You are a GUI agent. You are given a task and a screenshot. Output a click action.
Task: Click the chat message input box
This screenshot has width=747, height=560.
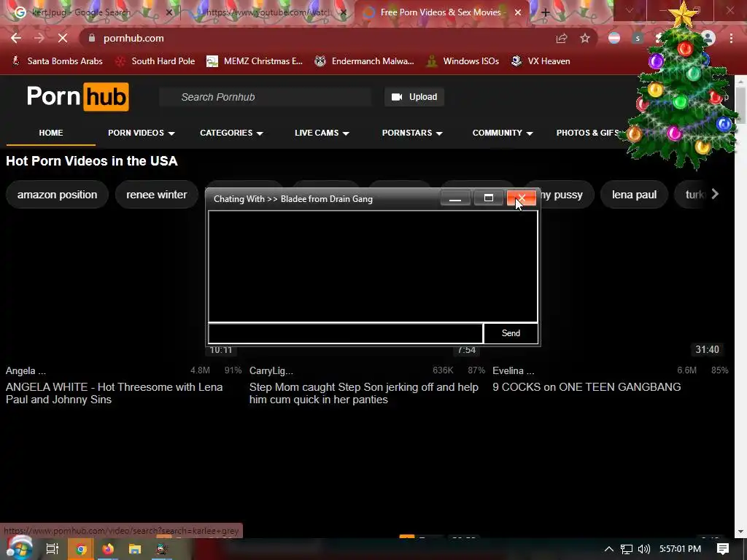click(x=345, y=333)
